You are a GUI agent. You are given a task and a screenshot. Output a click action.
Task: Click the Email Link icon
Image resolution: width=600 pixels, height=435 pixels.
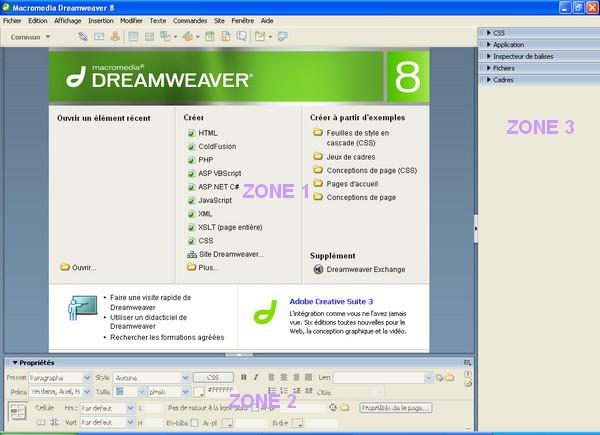click(x=99, y=37)
